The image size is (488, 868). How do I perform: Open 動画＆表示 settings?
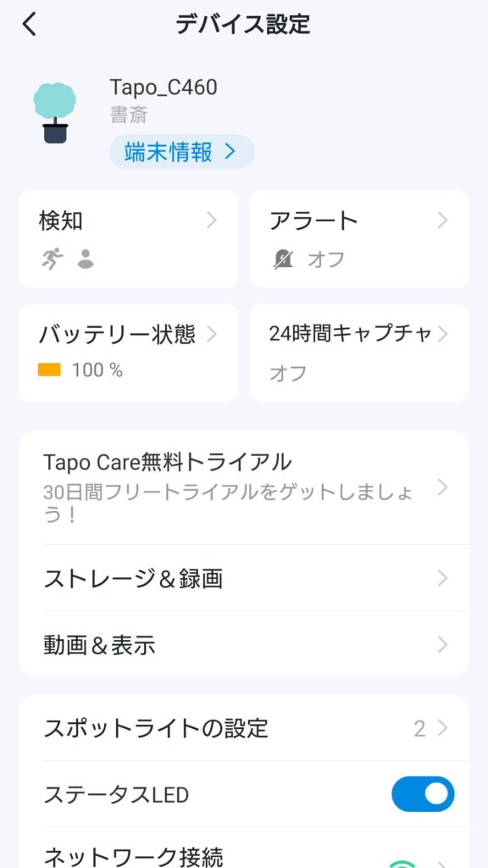click(244, 644)
